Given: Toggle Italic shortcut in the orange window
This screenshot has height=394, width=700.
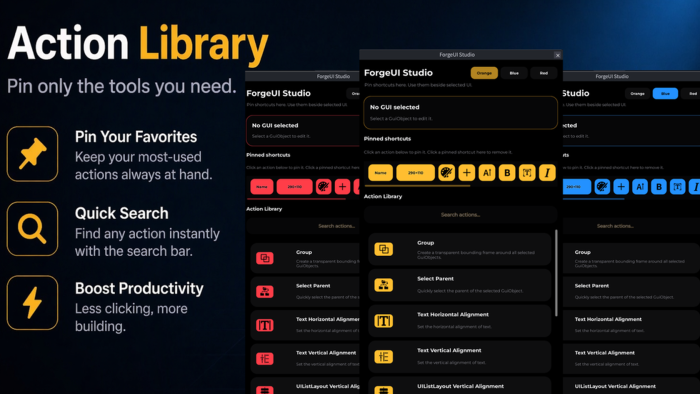Looking at the screenshot, I should [x=547, y=173].
